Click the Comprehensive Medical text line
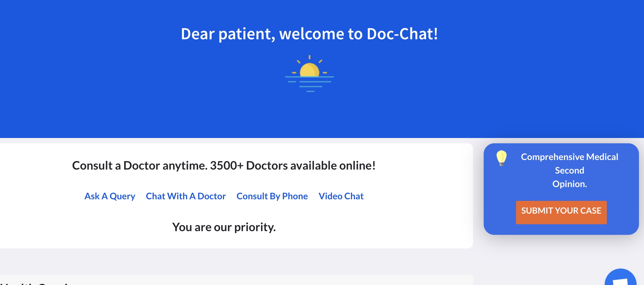Image resolution: width=644 pixels, height=285 pixels. [x=569, y=157]
